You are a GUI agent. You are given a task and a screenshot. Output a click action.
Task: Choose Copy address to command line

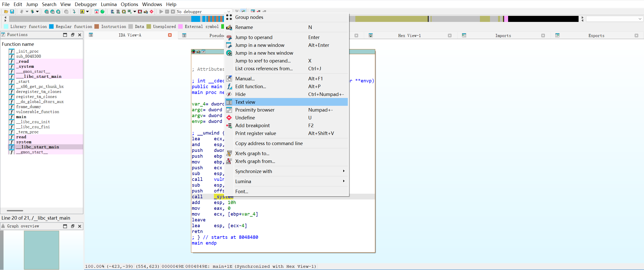(x=287, y=143)
